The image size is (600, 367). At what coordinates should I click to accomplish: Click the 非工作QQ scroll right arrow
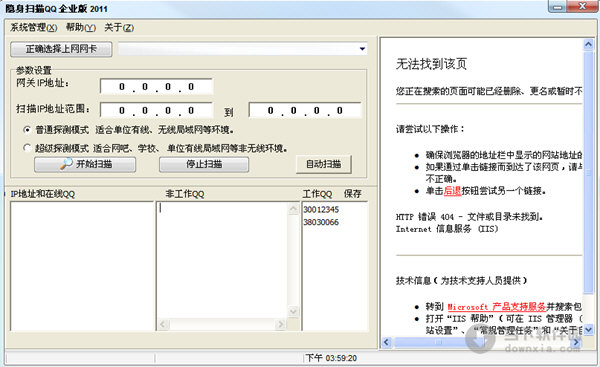pos(280,325)
